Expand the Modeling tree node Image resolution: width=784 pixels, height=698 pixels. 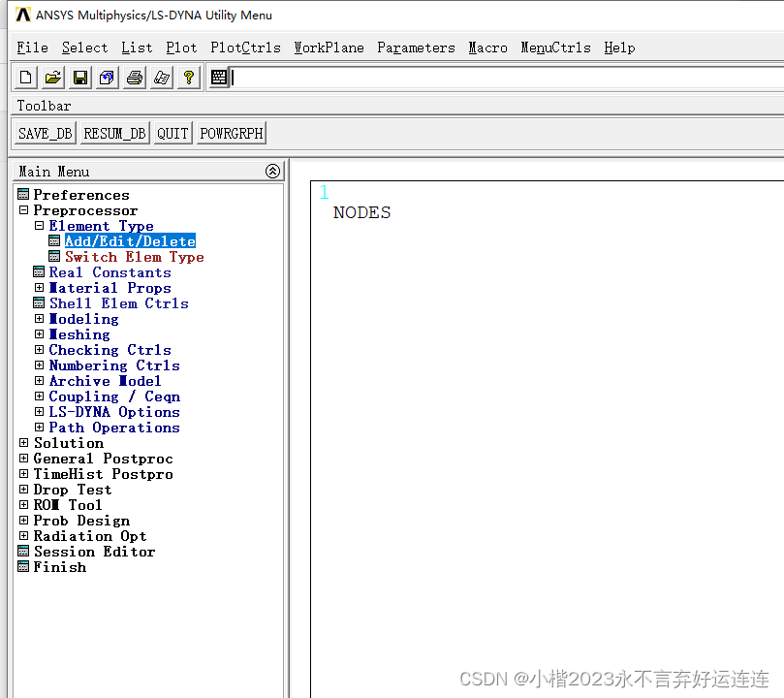pyautogui.click(x=39, y=319)
